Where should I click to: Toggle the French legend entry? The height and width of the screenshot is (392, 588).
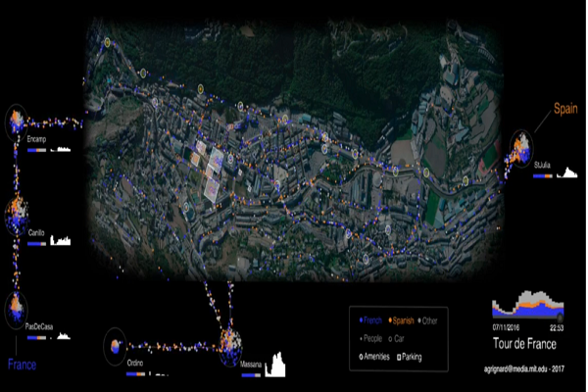pos(370,320)
